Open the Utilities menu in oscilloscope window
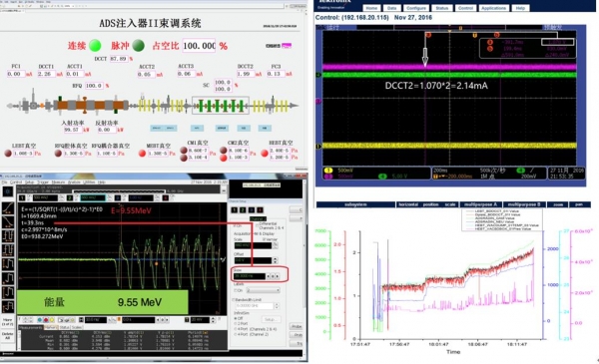Image resolution: width=599 pixels, height=364 pixels. click(x=89, y=182)
